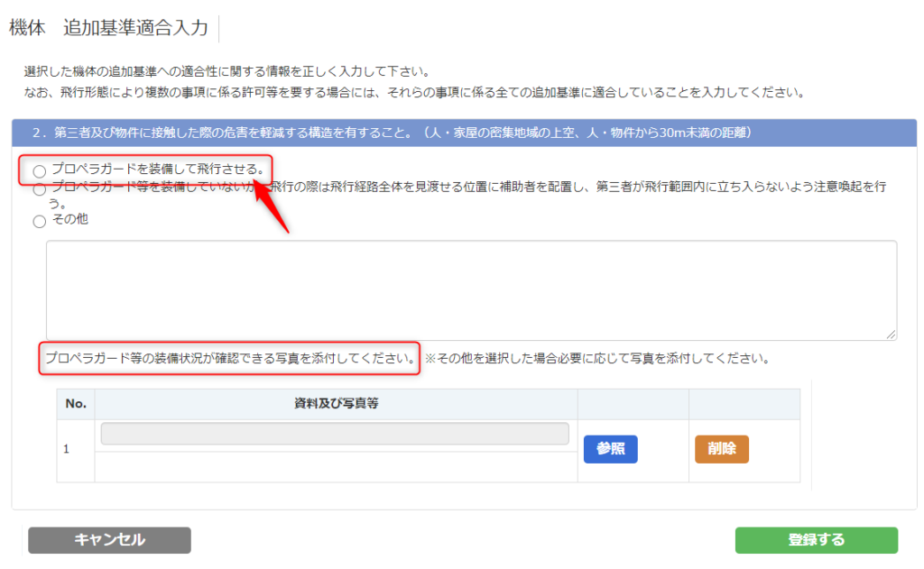Select the プロペラガードを装備して飛行させる radio button
Viewport: 924px width, 569px height.
click(39, 170)
